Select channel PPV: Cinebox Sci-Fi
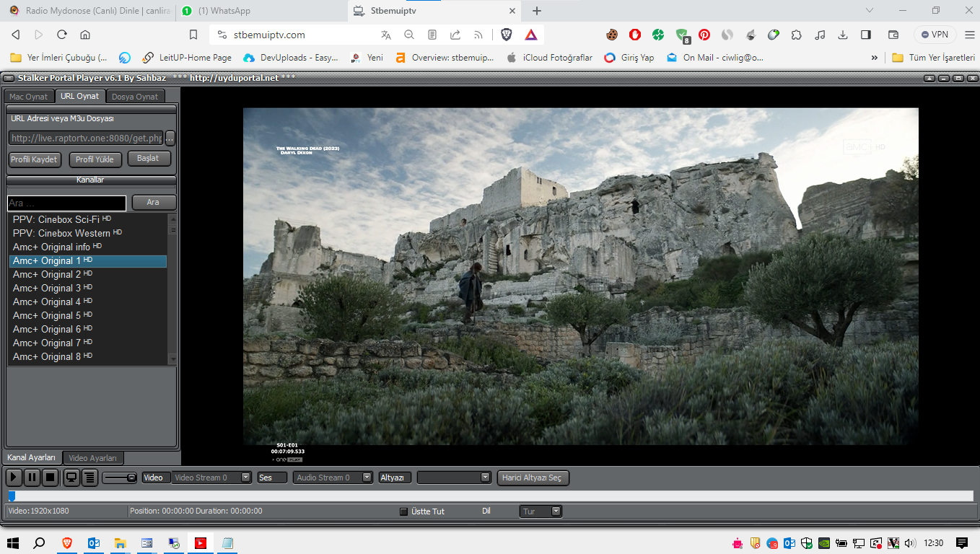Viewport: 980px width, 554px height. tap(88, 219)
